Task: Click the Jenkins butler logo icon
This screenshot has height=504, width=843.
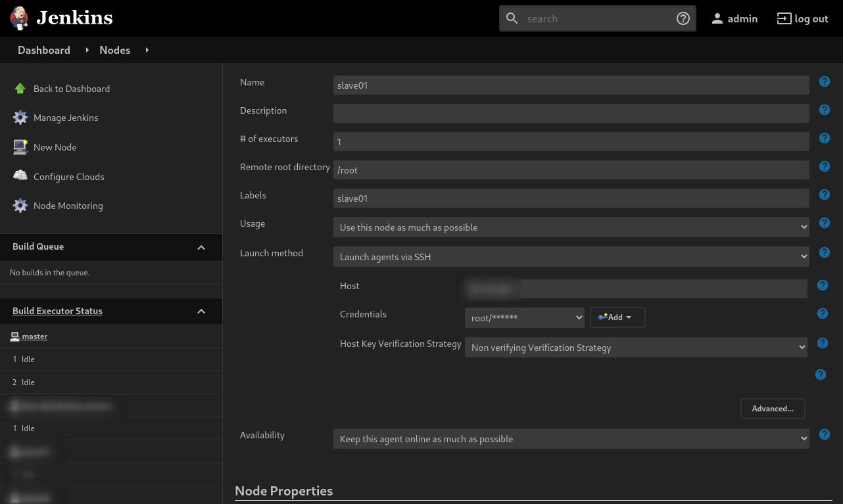Action: click(x=20, y=18)
